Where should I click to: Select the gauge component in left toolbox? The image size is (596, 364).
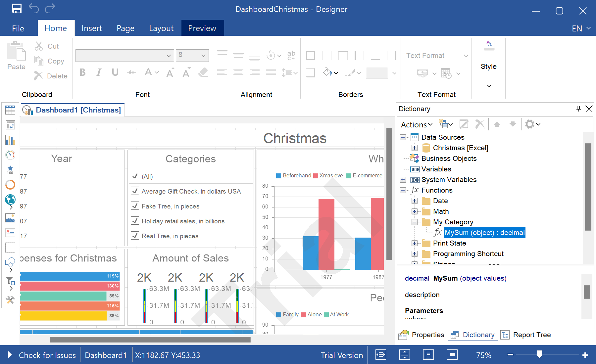10,155
